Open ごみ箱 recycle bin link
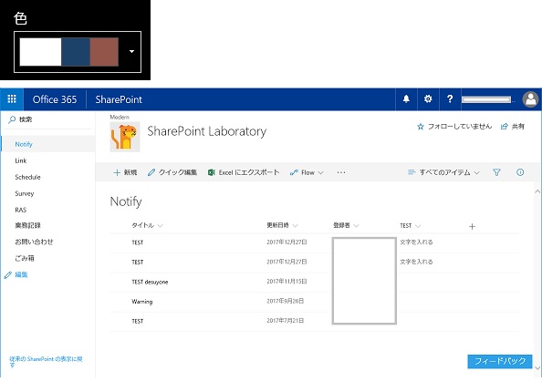Image resolution: width=542 pixels, height=392 pixels. (x=25, y=258)
